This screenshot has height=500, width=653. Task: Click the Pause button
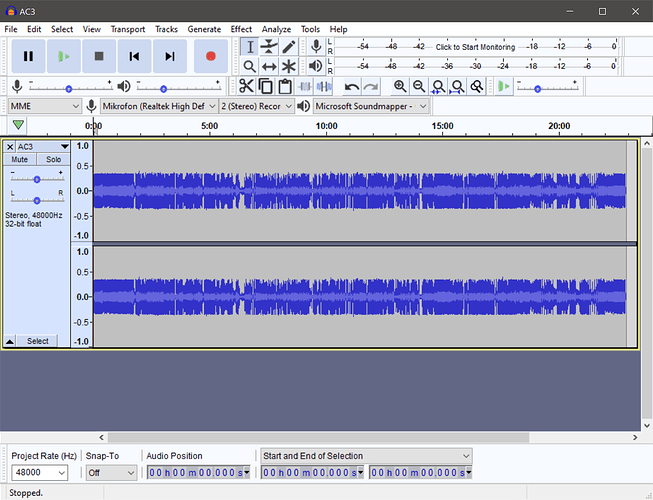(28, 56)
